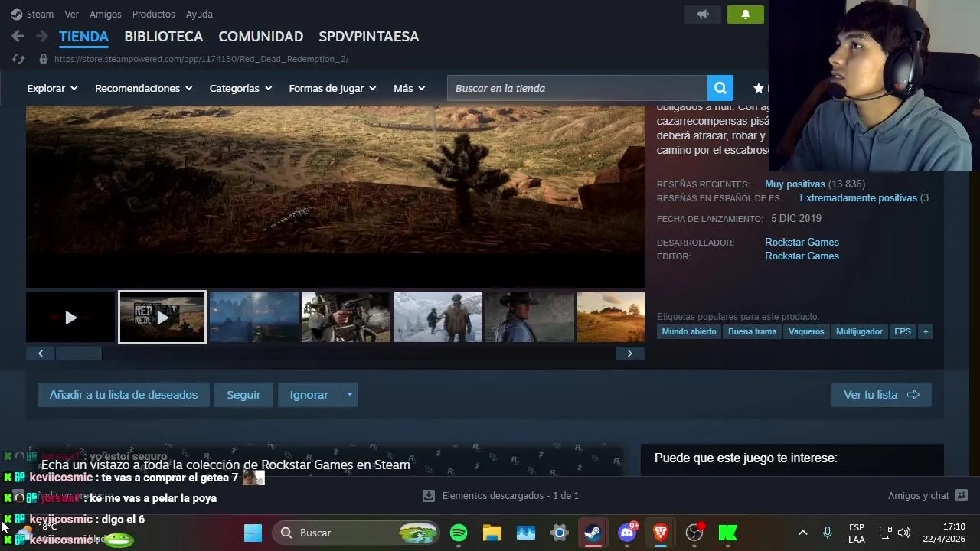Switch to the BIBLIOTECA tab
The height and width of the screenshot is (551, 980).
coord(163,36)
